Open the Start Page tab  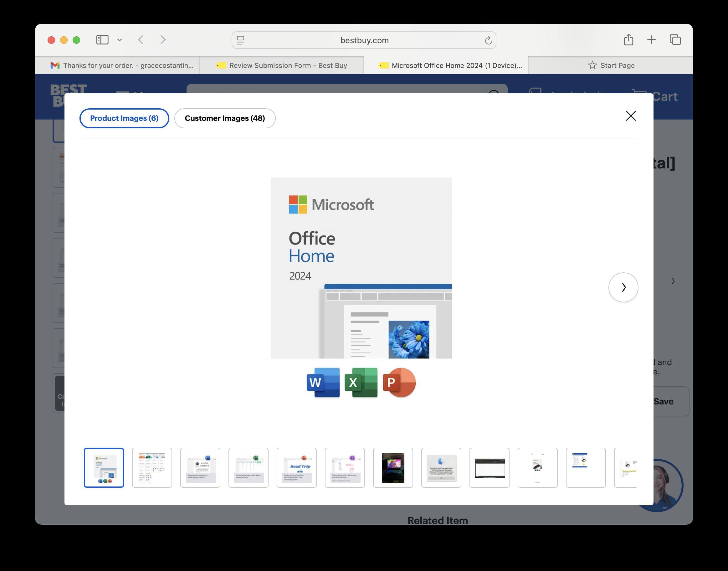[611, 65]
